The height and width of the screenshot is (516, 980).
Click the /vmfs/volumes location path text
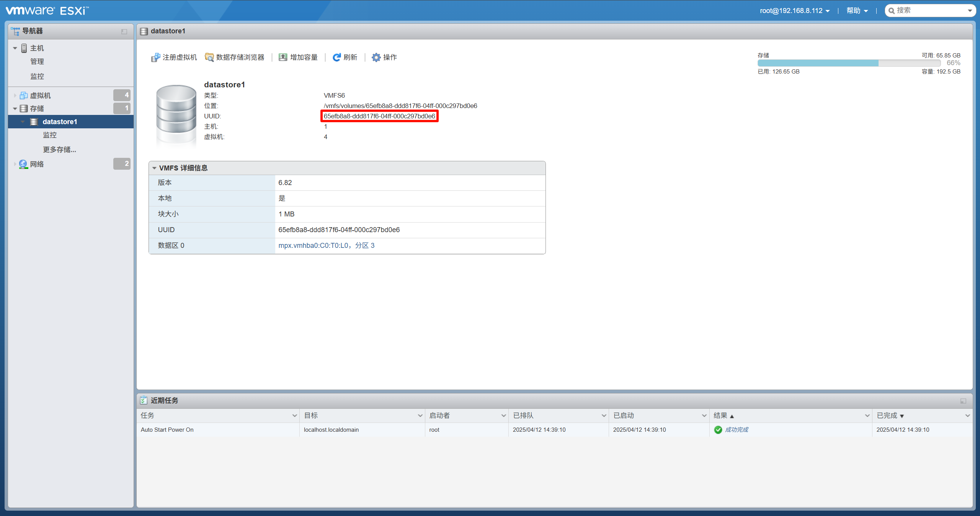coord(400,106)
